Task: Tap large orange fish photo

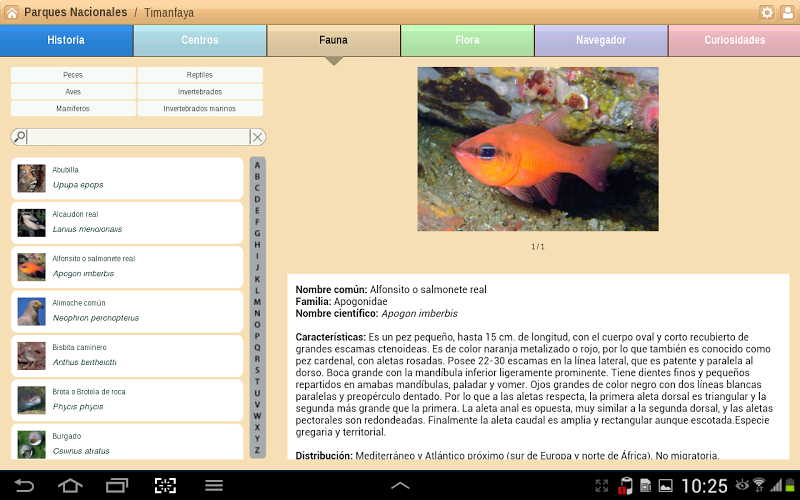Action: 538,149
